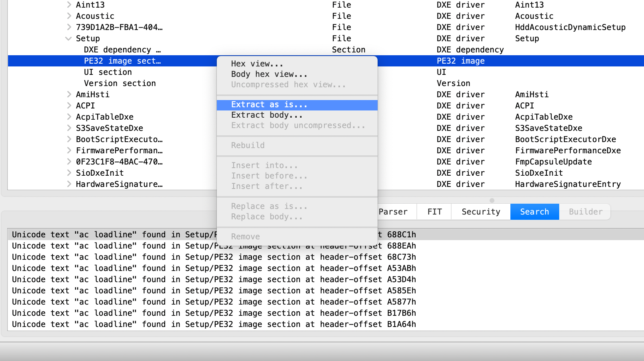Image resolution: width=644 pixels, height=361 pixels.
Task: Expand the AcpiTableDxe entry
Action: [x=70, y=117]
